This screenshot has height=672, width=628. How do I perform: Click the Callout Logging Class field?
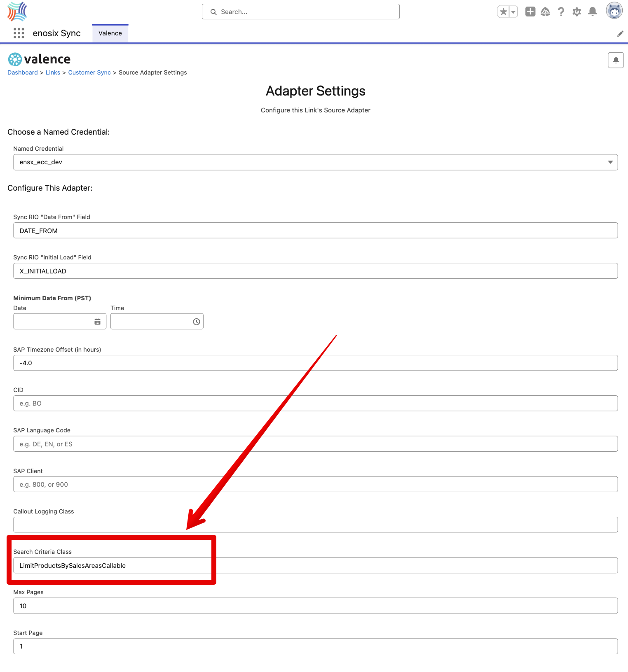point(316,525)
